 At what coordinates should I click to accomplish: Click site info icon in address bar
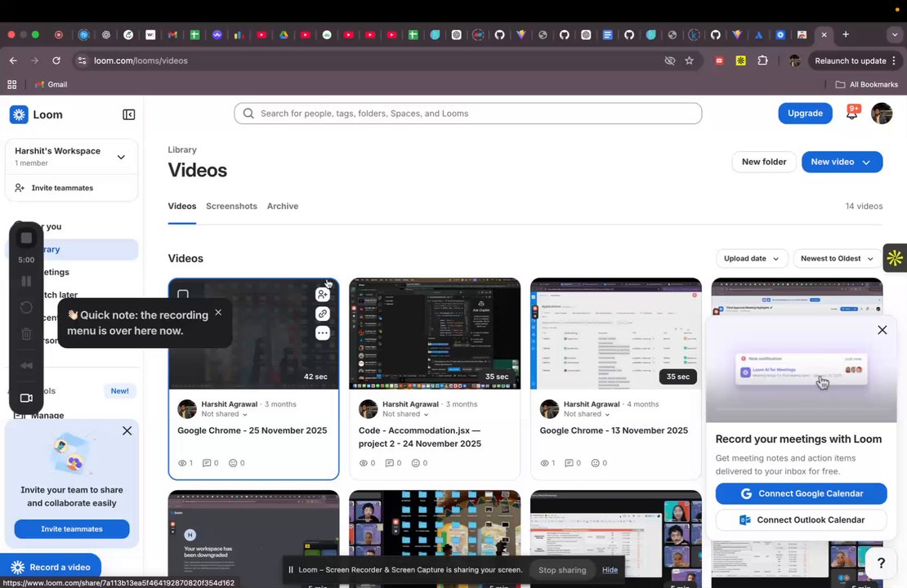coord(83,60)
